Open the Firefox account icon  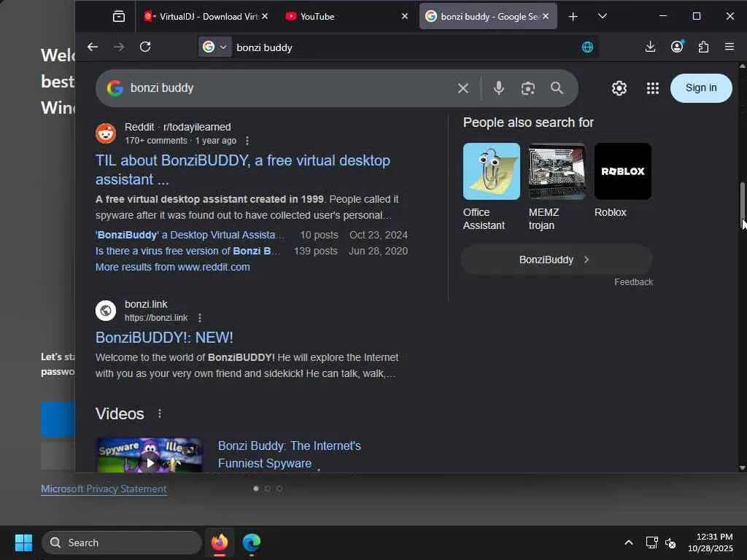[677, 47]
